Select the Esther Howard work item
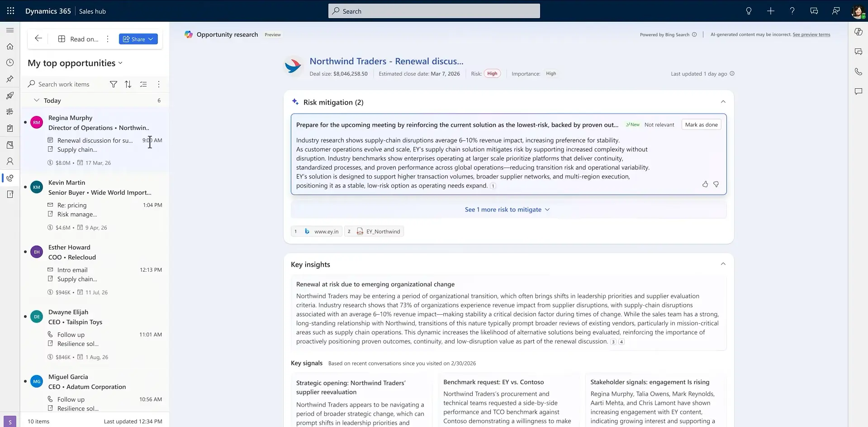The height and width of the screenshot is (427, 868). 95,270
